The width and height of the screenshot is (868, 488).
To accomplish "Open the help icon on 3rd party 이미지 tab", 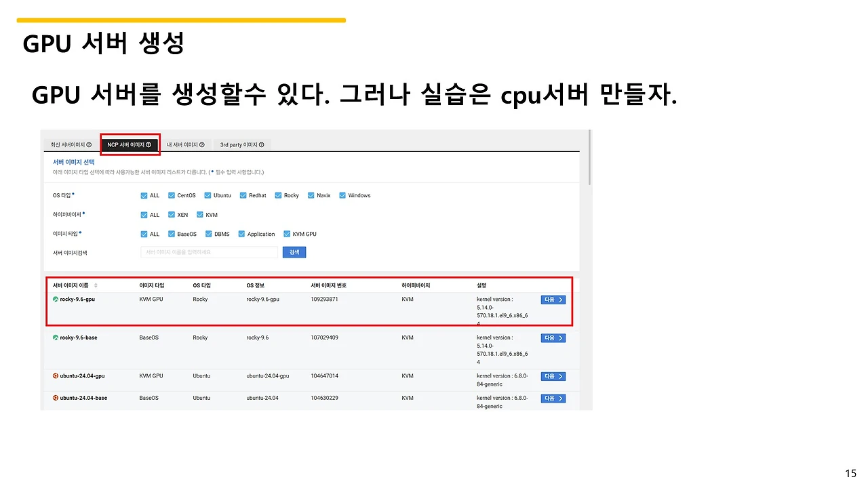I will 261,144.
